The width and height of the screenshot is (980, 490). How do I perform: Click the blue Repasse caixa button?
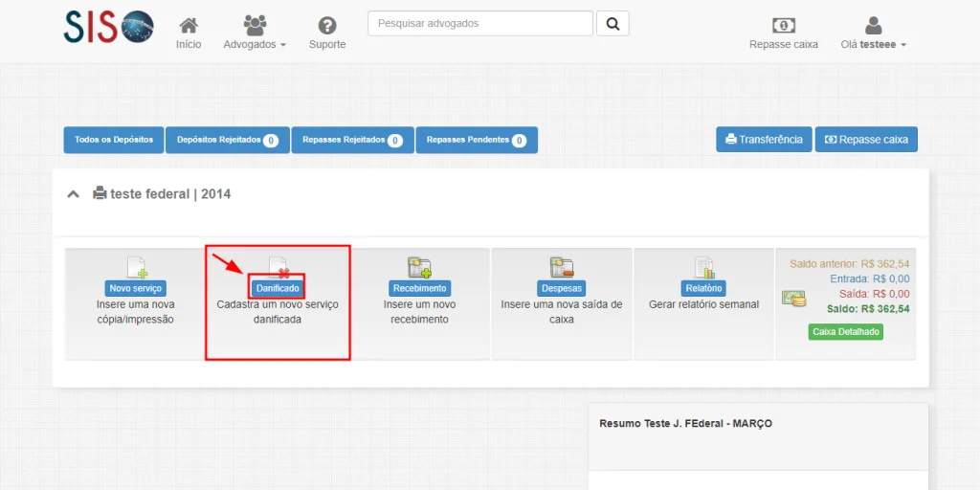[x=866, y=140]
